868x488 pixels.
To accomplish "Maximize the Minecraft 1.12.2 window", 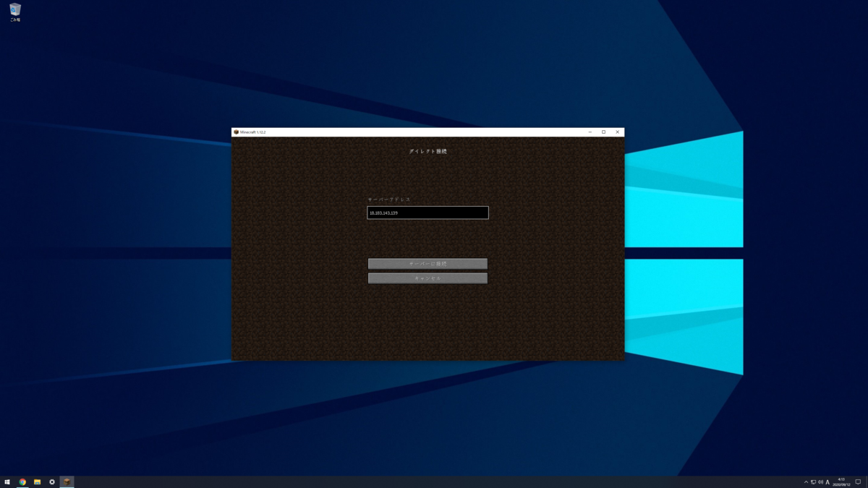I will [604, 132].
